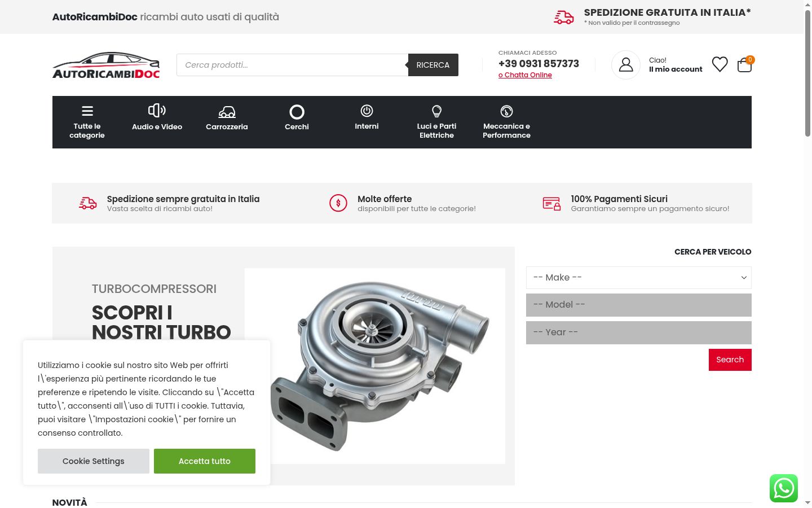Click the Luci e Parti Elettriche label
812x508 pixels.
pos(436,131)
